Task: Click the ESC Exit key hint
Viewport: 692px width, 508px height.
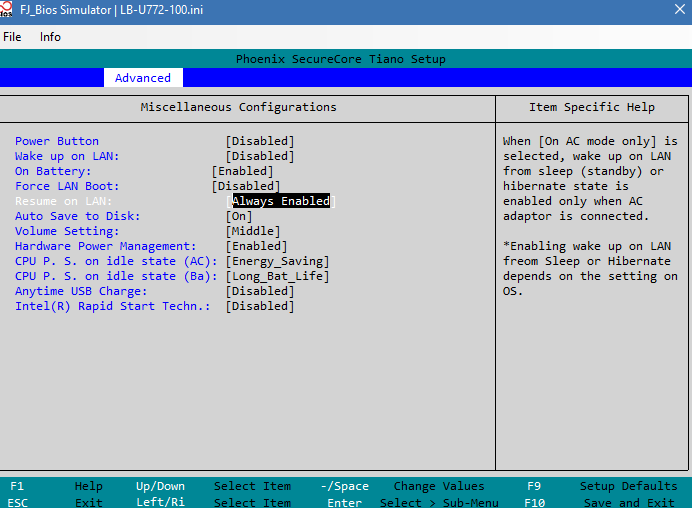Action: tap(56, 503)
